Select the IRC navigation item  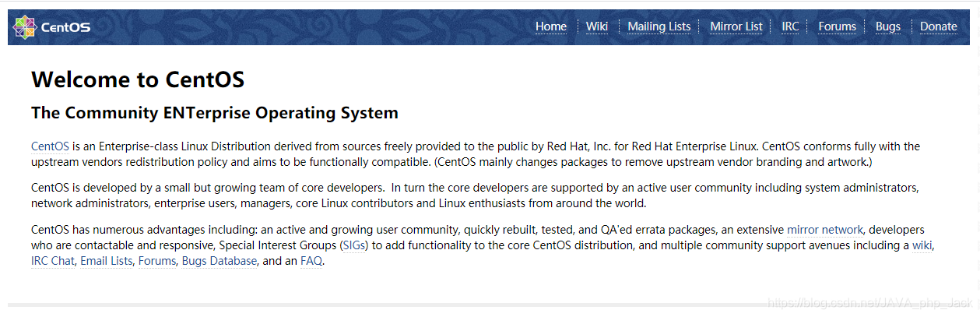790,26
